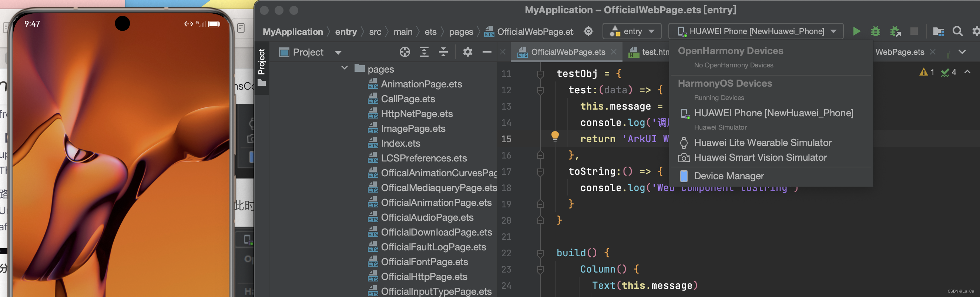The width and height of the screenshot is (980, 297).
Task: Open OfficialHttpPage.ets file
Action: (417, 277)
